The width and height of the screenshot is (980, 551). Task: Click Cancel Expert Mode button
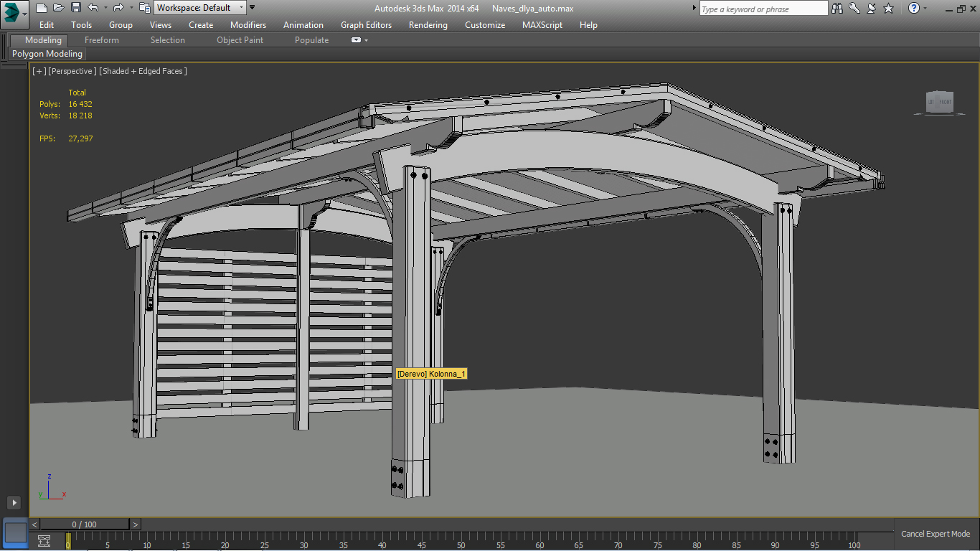coord(936,534)
